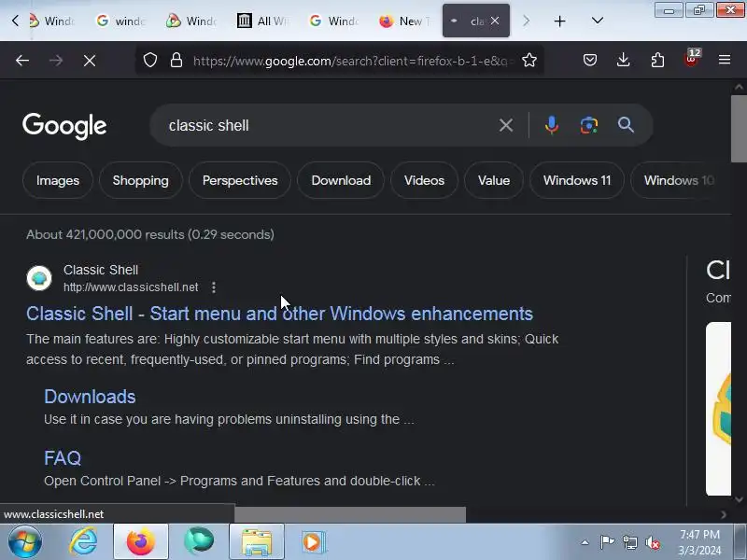This screenshot has width=747, height=560.
Task: Switch to the 'New T' Firefox tab
Action: click(x=404, y=21)
